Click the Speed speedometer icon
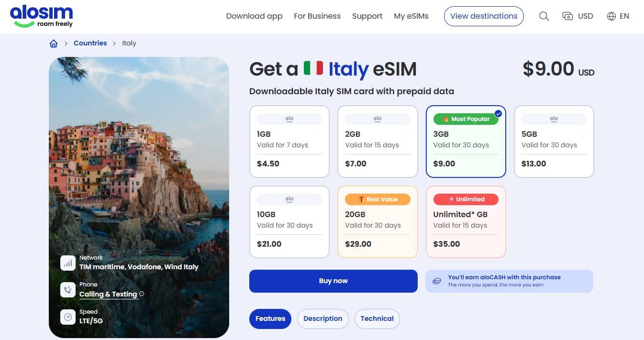The height and width of the screenshot is (340, 644). point(67,317)
